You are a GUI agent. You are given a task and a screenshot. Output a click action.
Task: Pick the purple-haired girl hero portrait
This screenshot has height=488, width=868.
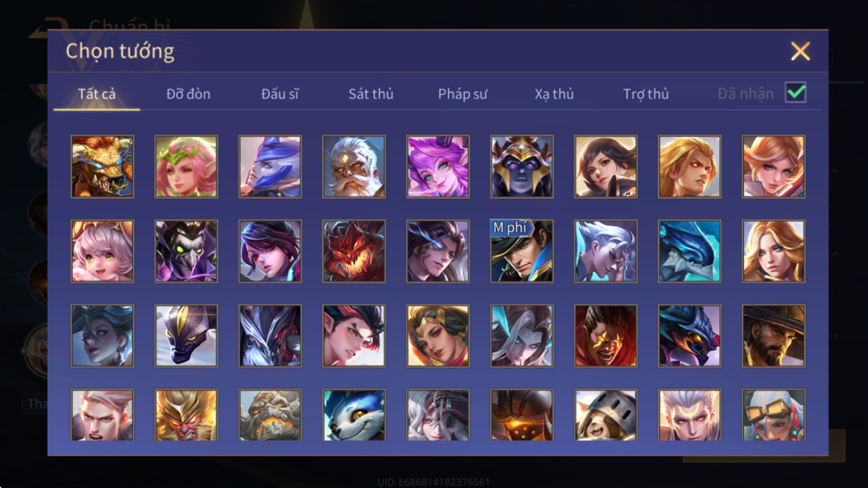437,167
